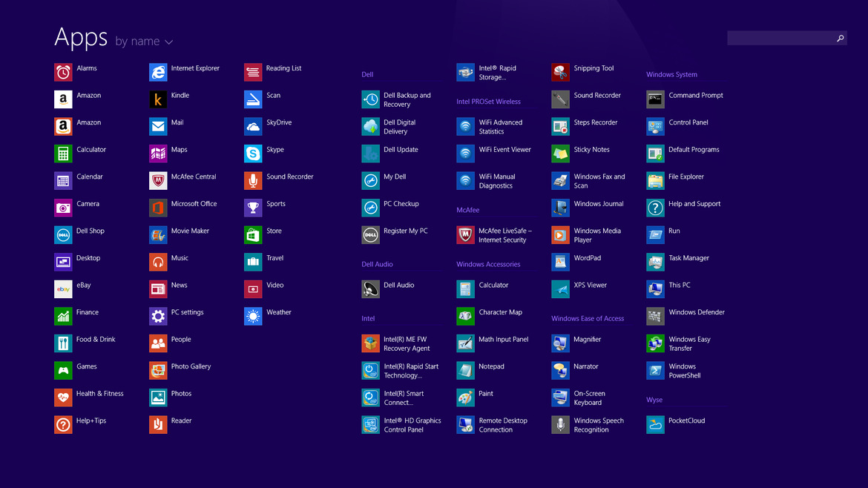Screen dimensions: 868x488
Task: Click the 'Remote Desktop Connection' label
Action: [503, 425]
